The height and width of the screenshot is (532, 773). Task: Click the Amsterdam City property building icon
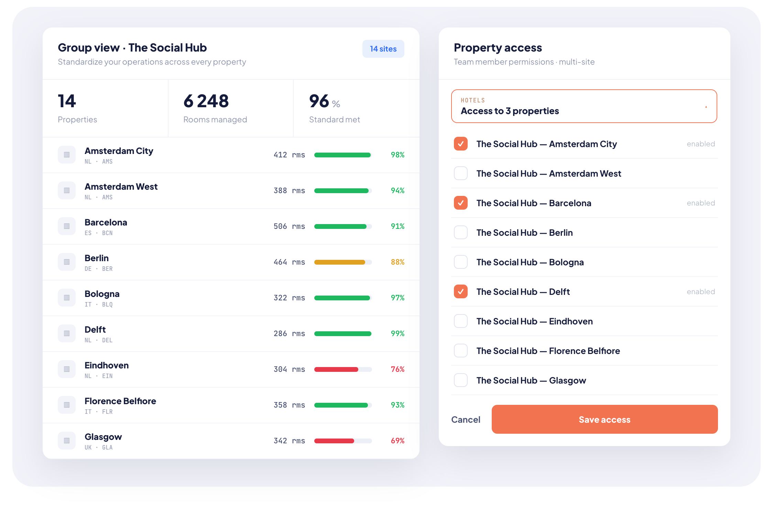pyautogui.click(x=67, y=155)
